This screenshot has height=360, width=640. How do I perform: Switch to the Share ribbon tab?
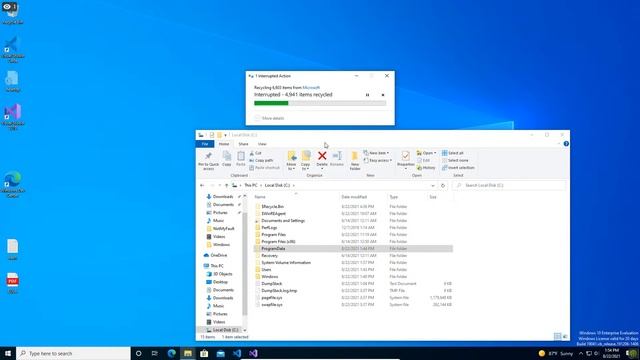243,144
